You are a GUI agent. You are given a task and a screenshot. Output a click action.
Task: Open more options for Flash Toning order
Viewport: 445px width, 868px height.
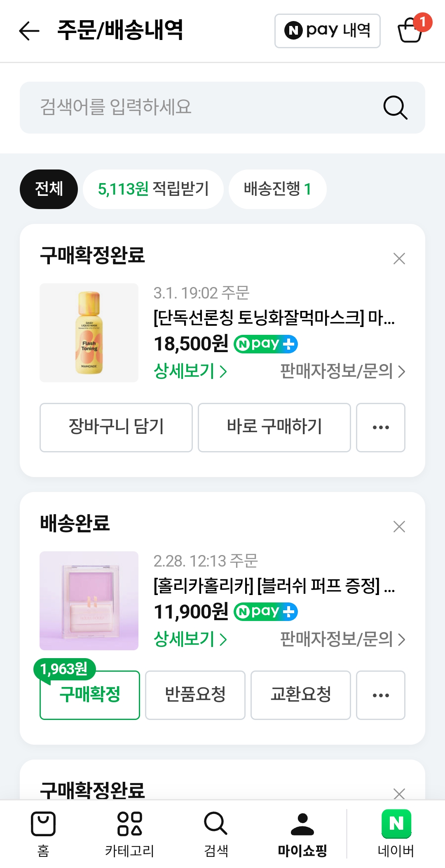tap(380, 428)
